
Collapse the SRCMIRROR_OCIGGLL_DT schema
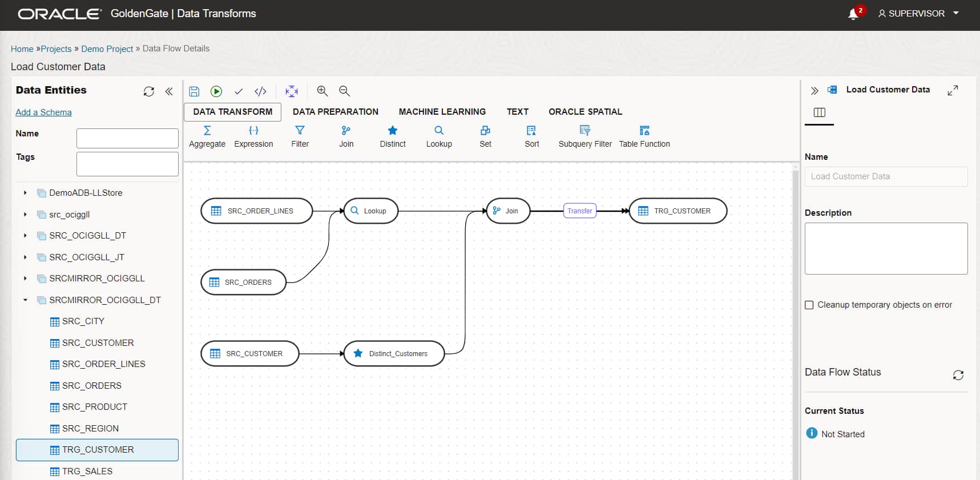coord(25,300)
